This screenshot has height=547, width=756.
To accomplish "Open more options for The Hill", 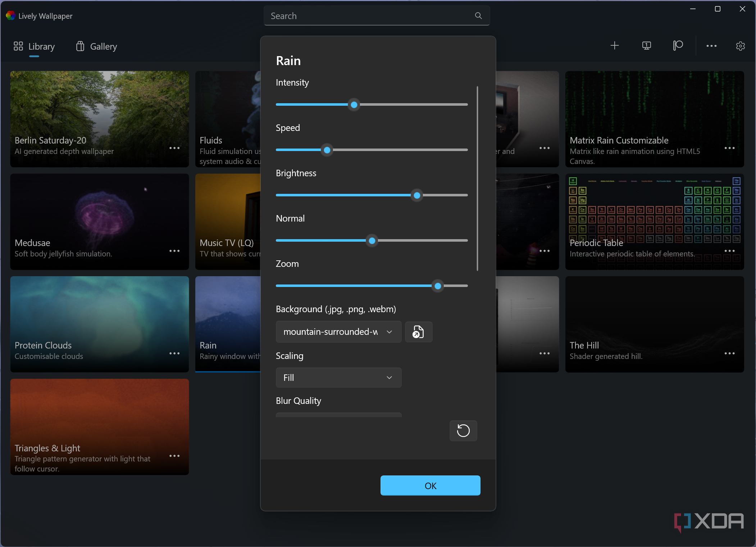I will coord(729,354).
